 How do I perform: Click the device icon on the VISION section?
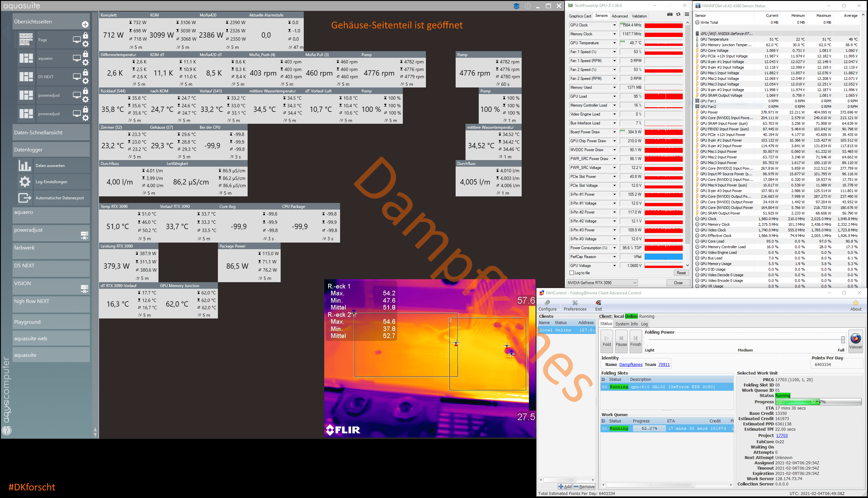tap(84, 289)
